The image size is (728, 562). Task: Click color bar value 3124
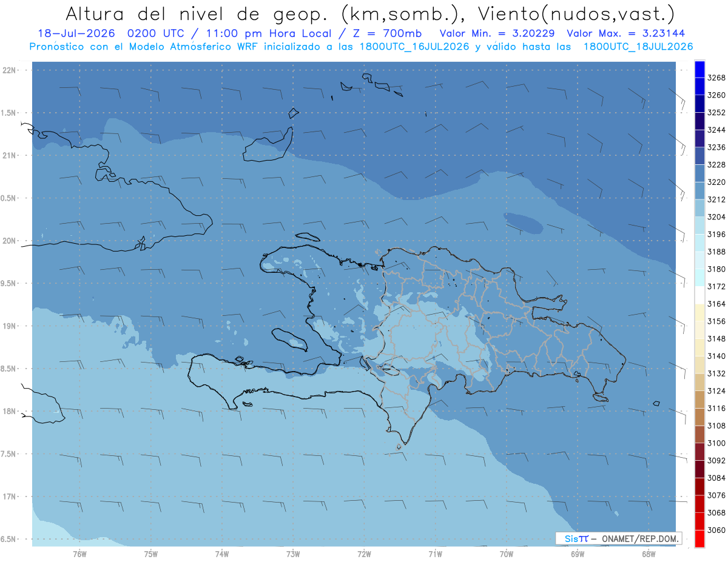coord(716,391)
